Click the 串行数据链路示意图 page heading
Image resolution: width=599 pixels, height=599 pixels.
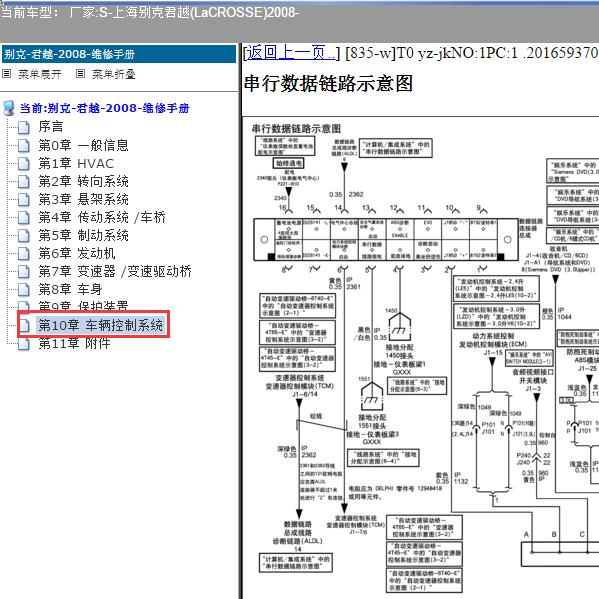click(328, 83)
